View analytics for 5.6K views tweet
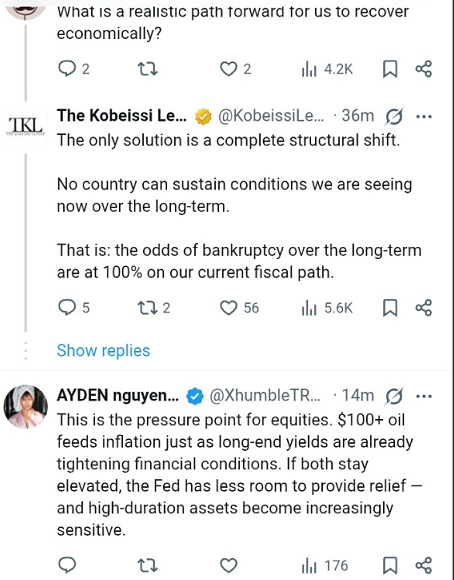454x580 pixels. click(327, 308)
